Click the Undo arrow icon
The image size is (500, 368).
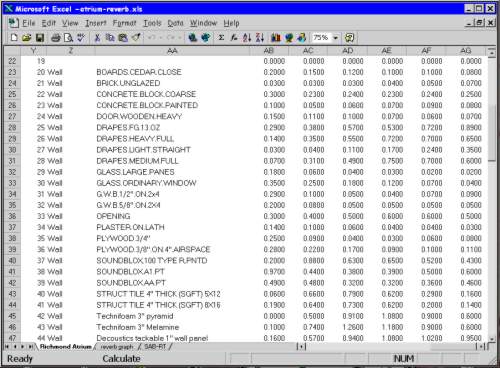[x=152, y=38]
